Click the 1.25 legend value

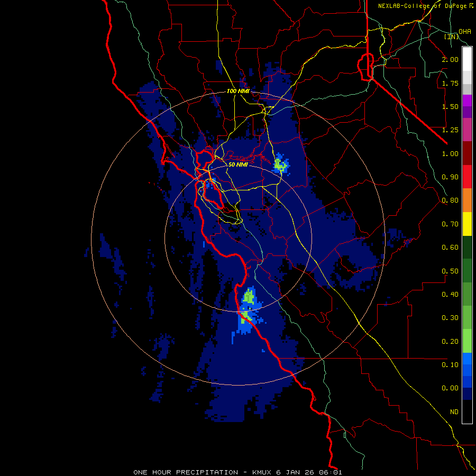(x=450, y=130)
